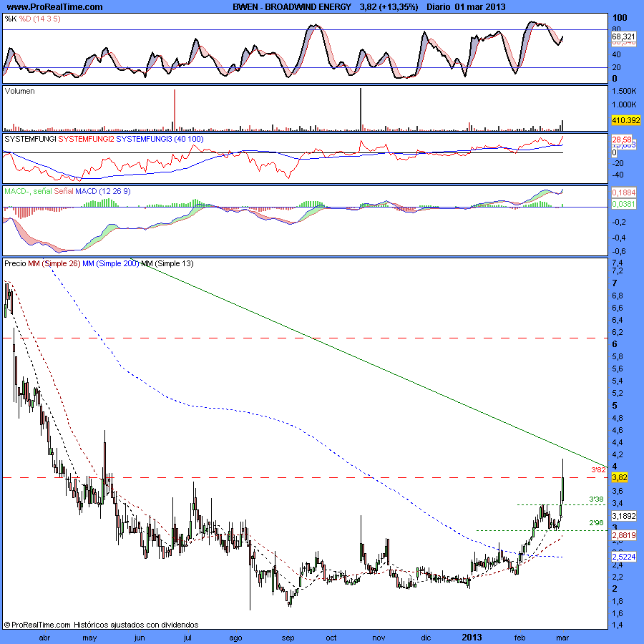
Task: Click the mar month on time axis
Action: point(562,638)
